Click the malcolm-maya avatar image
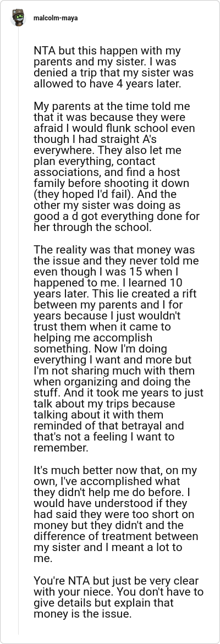 point(18,18)
